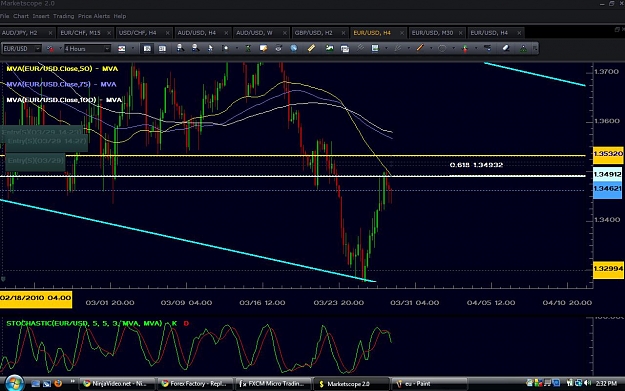Open the Insert menu
This screenshot has width=625, height=391.
(41, 16)
